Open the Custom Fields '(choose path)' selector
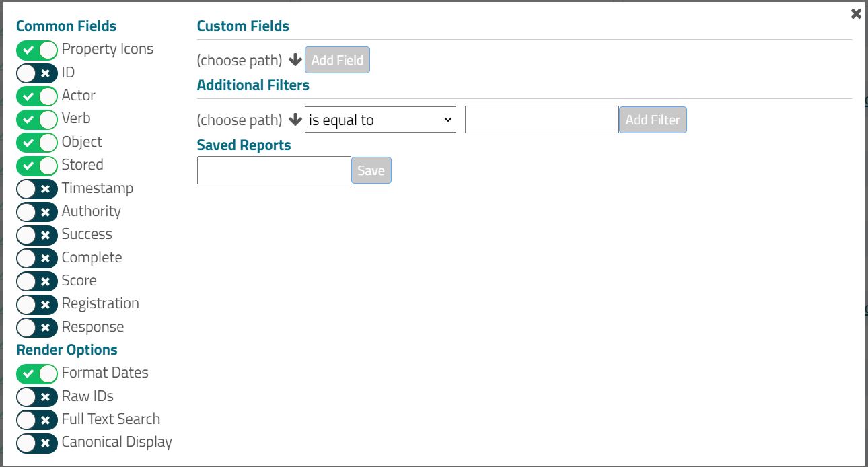The width and height of the screenshot is (868, 467). click(239, 60)
